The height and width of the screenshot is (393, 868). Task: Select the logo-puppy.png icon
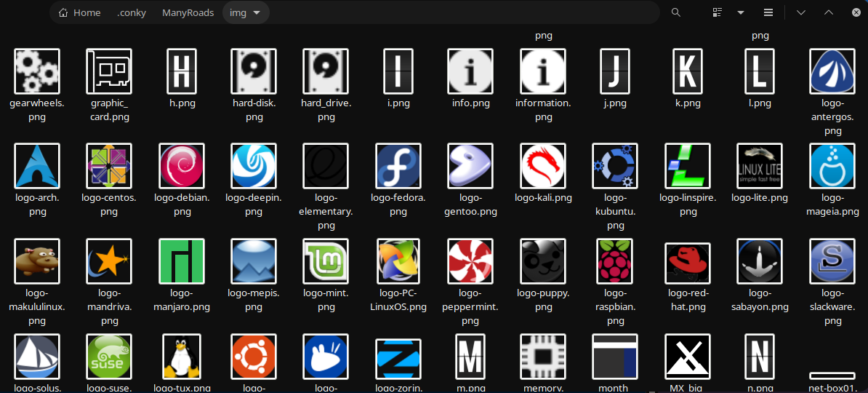click(543, 261)
